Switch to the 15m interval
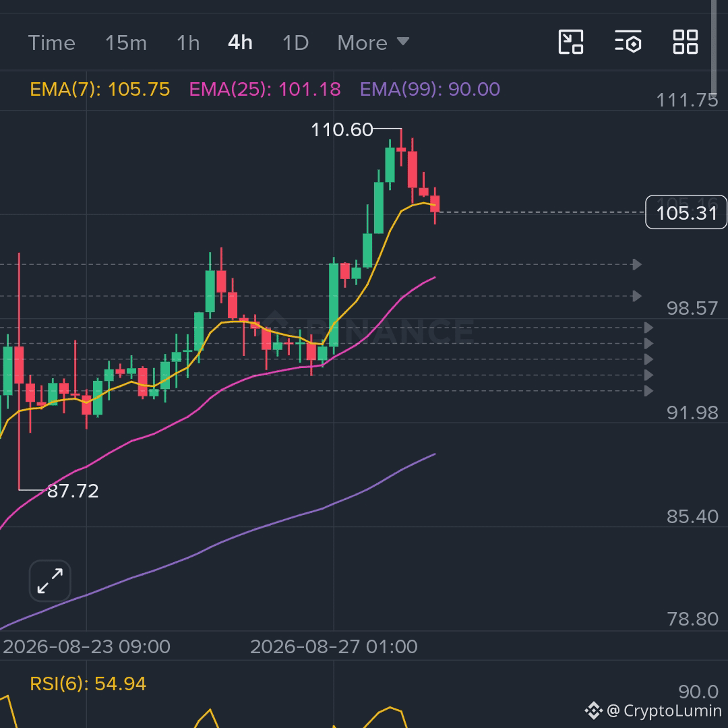The image size is (728, 728). click(126, 42)
